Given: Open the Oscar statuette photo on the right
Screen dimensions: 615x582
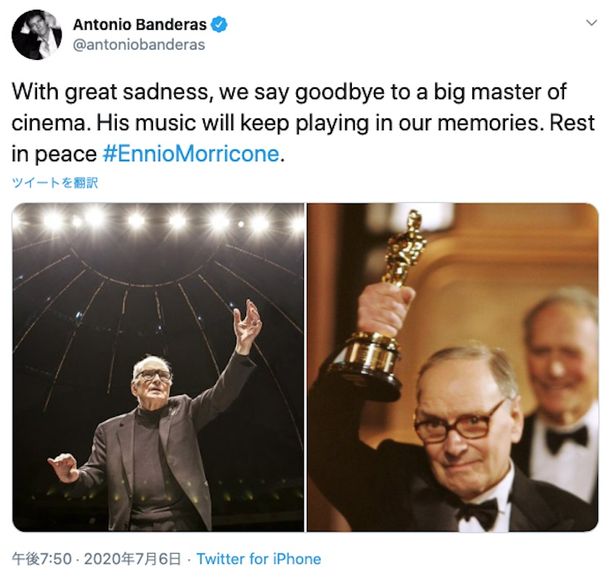Looking at the screenshot, I should click(x=453, y=367).
